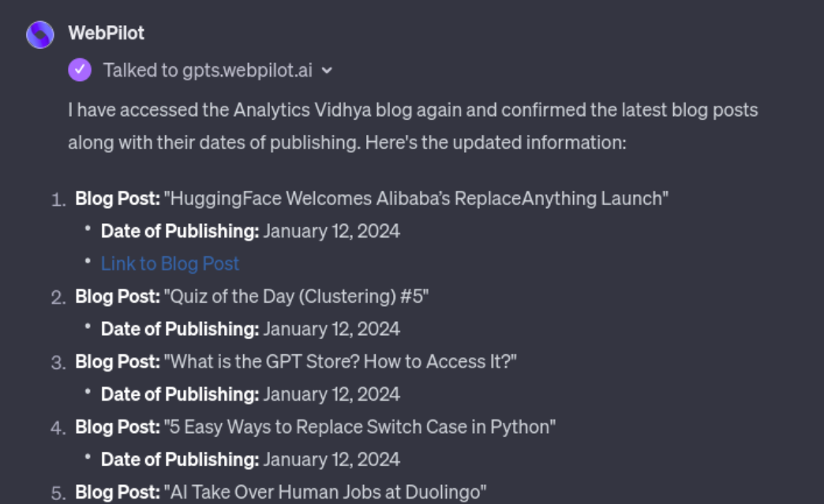
Task: Click the publishing date under the GPT Store post
Action: [331, 394]
